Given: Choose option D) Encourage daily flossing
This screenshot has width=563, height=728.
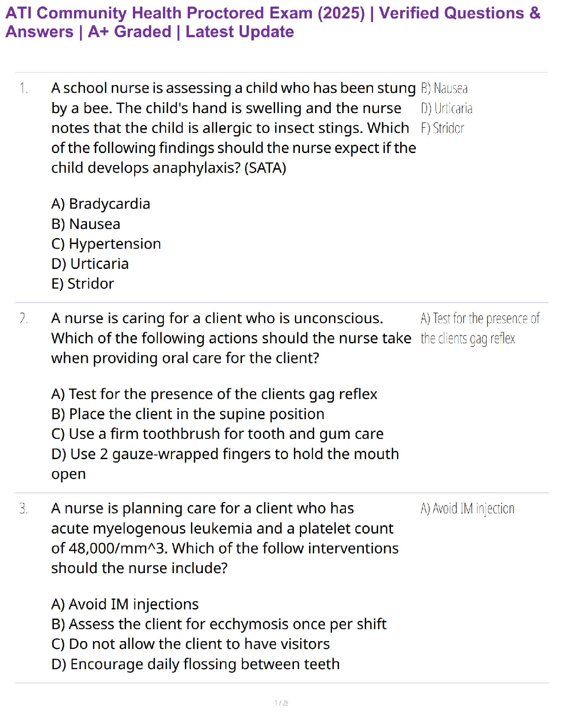Looking at the screenshot, I should point(195,664).
